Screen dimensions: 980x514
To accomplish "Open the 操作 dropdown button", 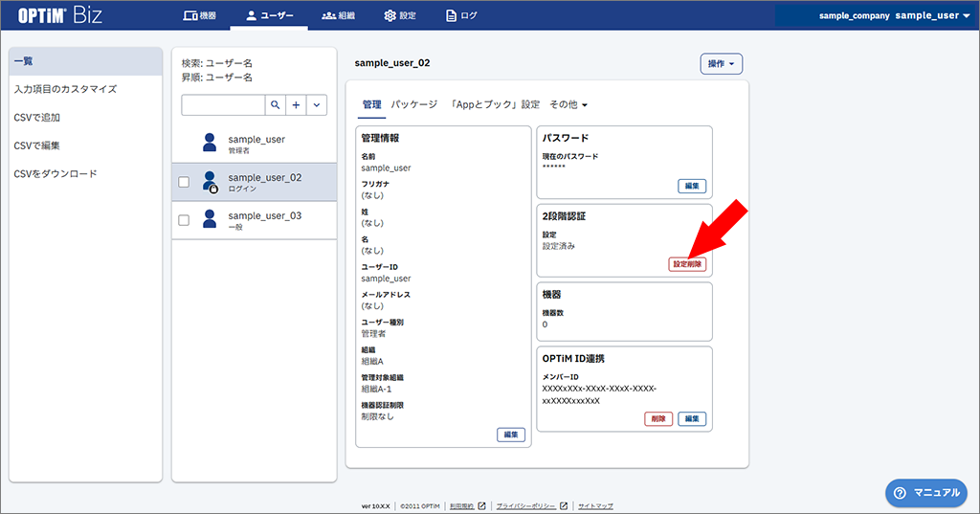I will [x=722, y=64].
